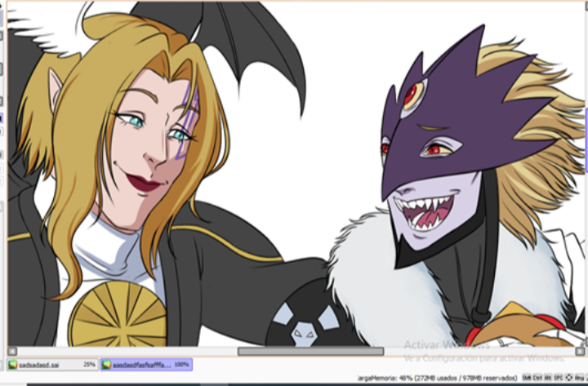Click the Ctrl key indicator in status bar
Image resolution: width=588 pixels, height=386 pixels.
pyautogui.click(x=537, y=377)
